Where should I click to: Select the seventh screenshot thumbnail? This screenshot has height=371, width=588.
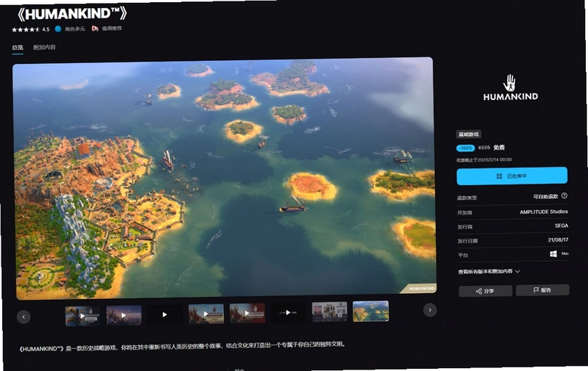pyautogui.click(x=329, y=311)
